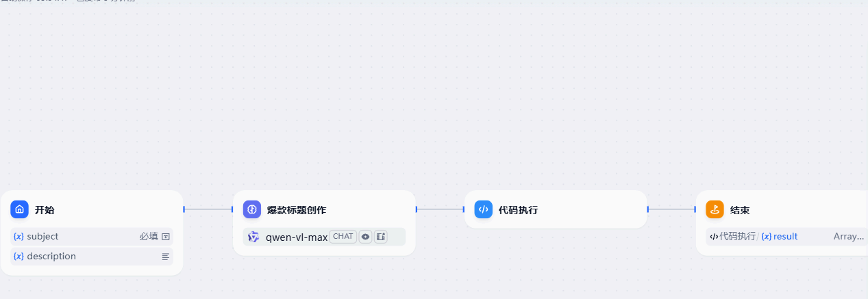The image size is (868, 299).
Task: Click the purple LLM icon of 爆款标题创作
Action: pos(252,209)
